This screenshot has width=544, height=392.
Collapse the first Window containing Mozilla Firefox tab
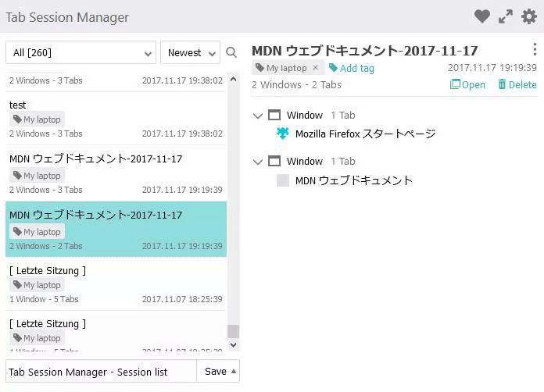pos(258,116)
